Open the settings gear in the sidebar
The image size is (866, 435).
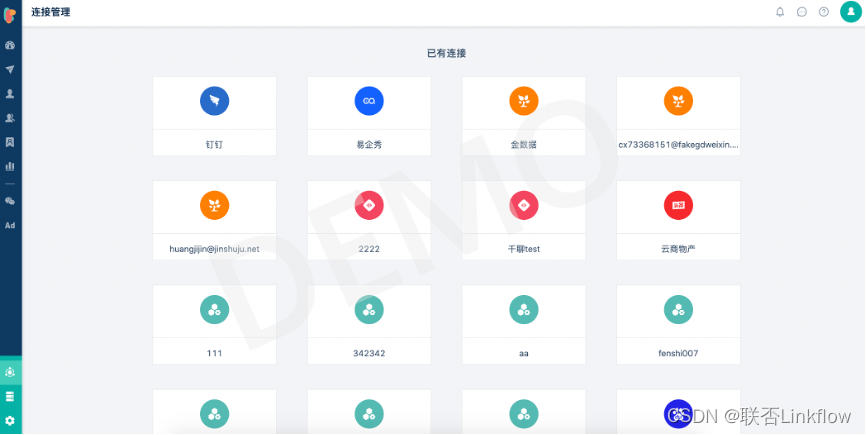pyautogui.click(x=10, y=421)
